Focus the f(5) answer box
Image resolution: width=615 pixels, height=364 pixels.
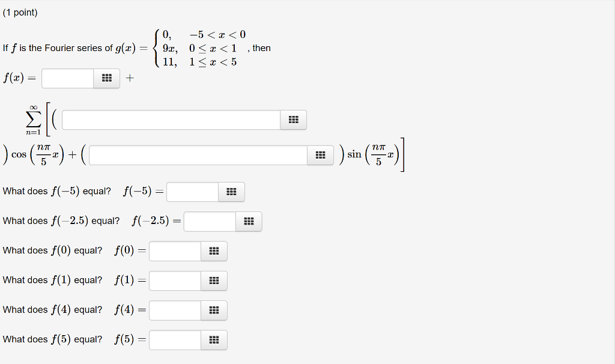point(175,340)
